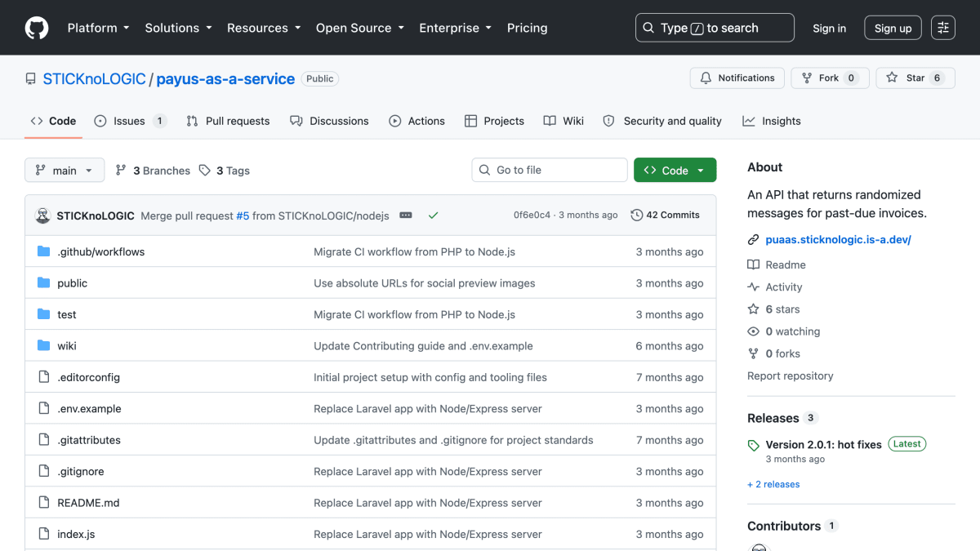
Task: Click the .editorconfig file icon
Action: (44, 377)
